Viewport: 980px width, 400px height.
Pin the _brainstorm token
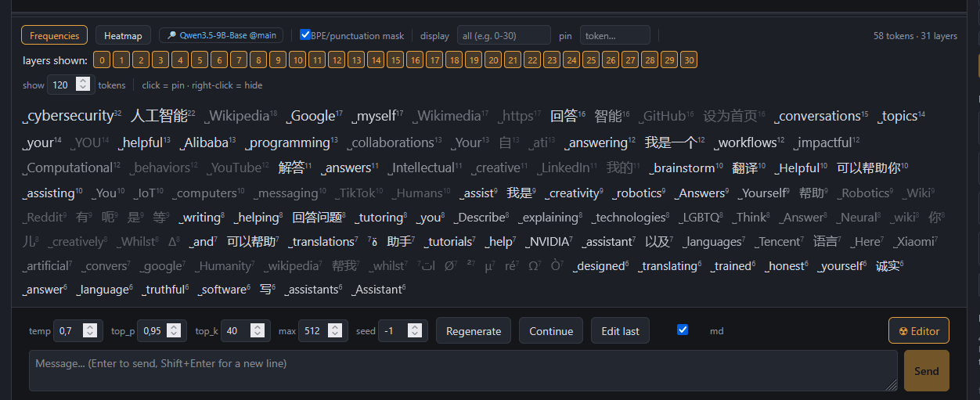pos(686,168)
